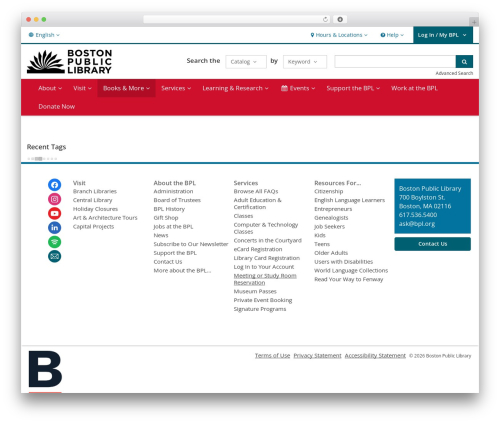The height and width of the screenshot is (423, 500).
Task: Expand the Books & More menu
Action: point(126,88)
